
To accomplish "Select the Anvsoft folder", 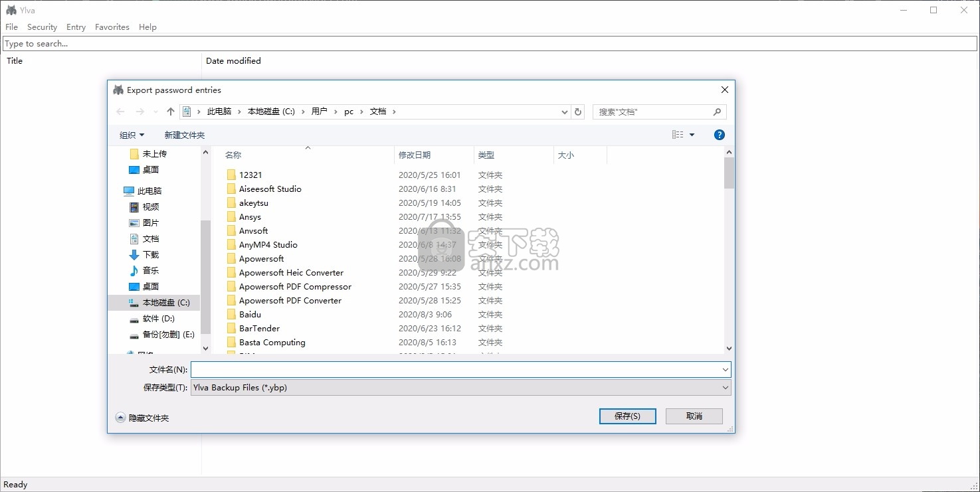I will tap(253, 230).
